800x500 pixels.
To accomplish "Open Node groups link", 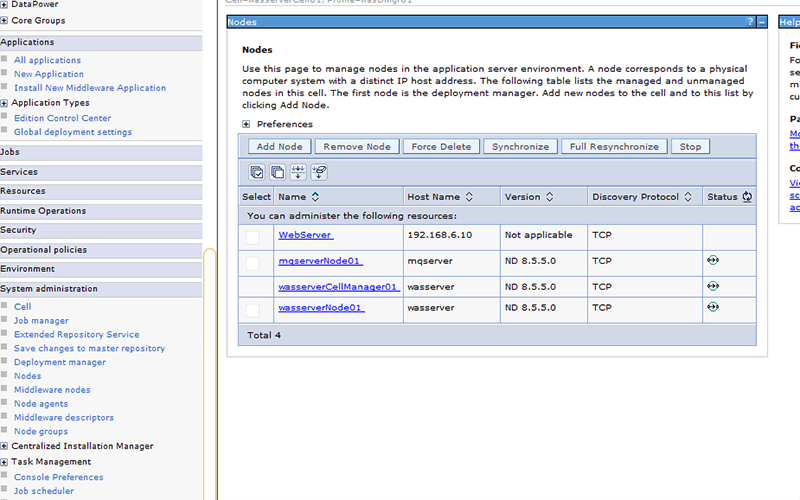I will 41,431.
